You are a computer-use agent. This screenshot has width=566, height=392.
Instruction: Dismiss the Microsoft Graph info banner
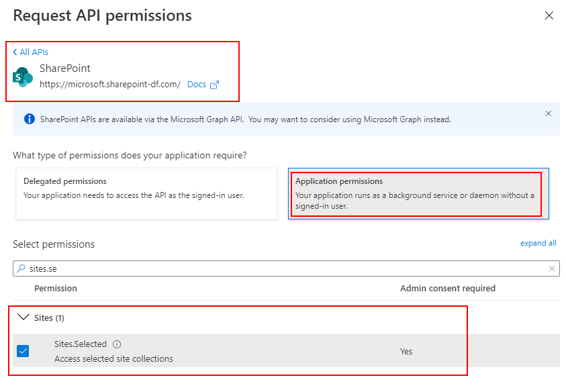[549, 113]
